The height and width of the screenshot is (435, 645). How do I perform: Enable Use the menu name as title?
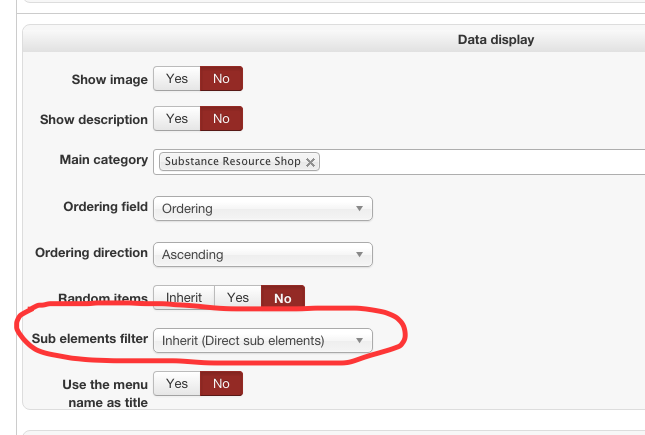point(176,383)
